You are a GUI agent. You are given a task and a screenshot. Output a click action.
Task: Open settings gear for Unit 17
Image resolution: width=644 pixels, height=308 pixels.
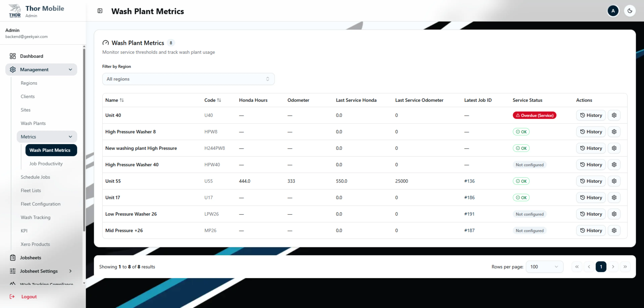(614, 197)
